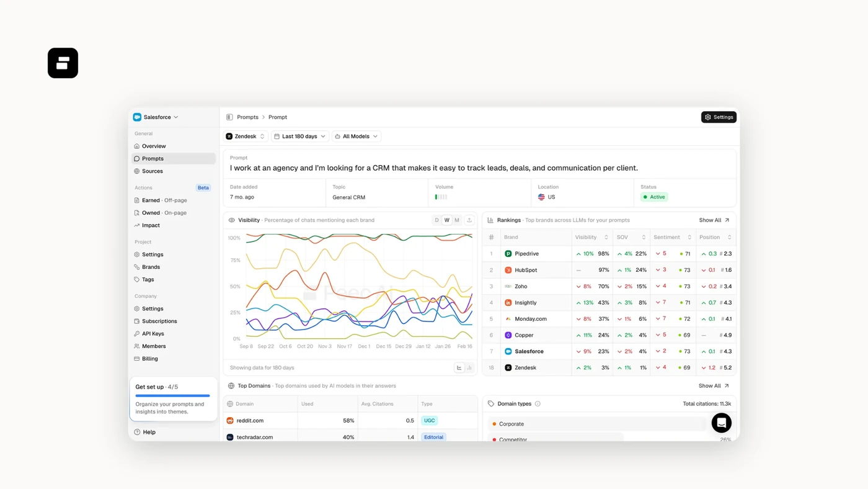Click the export icon in Visibility panel
This screenshot has width=868, height=489.
(x=469, y=220)
